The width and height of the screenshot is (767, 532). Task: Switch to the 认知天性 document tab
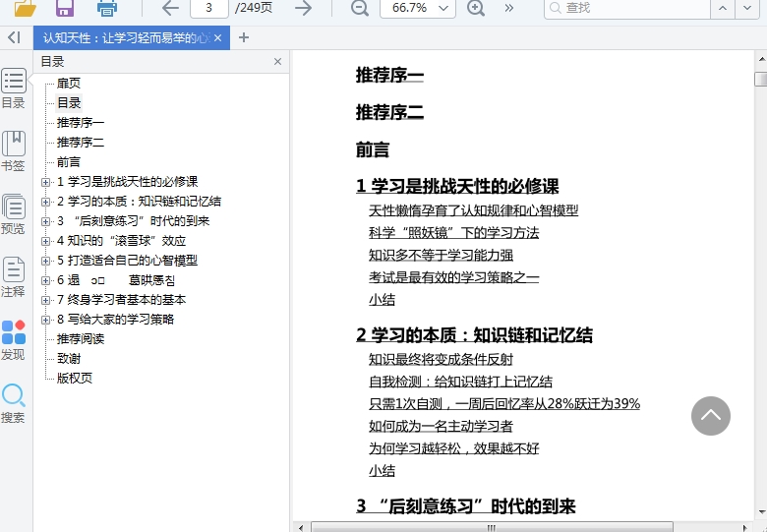tap(126, 37)
